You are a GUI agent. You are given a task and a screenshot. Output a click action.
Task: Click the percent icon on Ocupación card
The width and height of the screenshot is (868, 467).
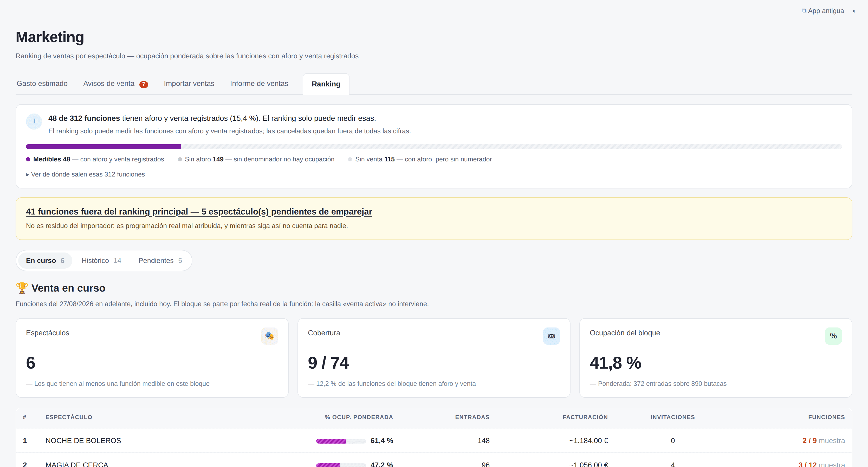[x=833, y=336]
